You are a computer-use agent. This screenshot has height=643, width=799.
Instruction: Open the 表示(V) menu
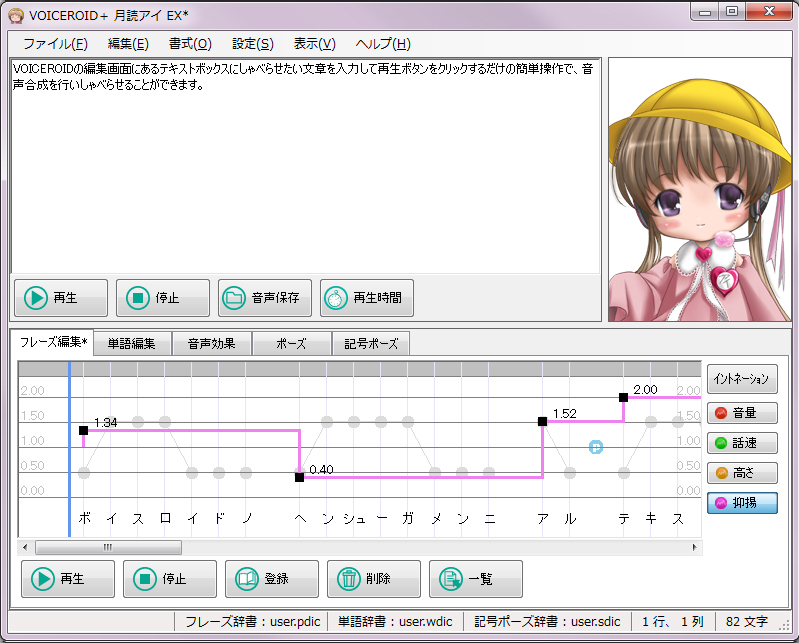click(x=314, y=44)
